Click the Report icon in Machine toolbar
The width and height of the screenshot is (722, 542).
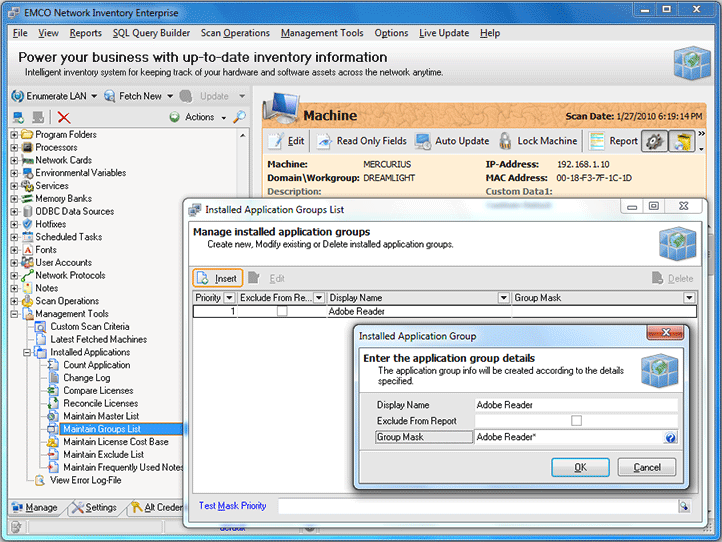(597, 141)
